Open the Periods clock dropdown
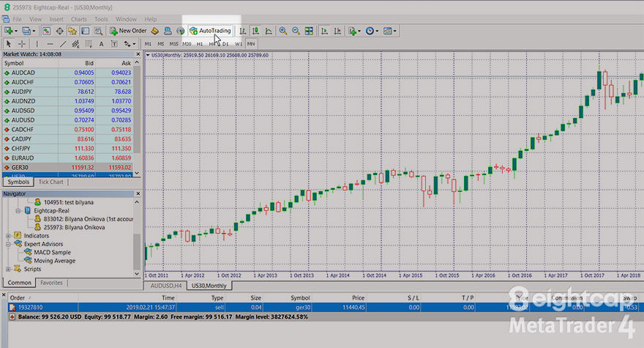 tap(372, 31)
